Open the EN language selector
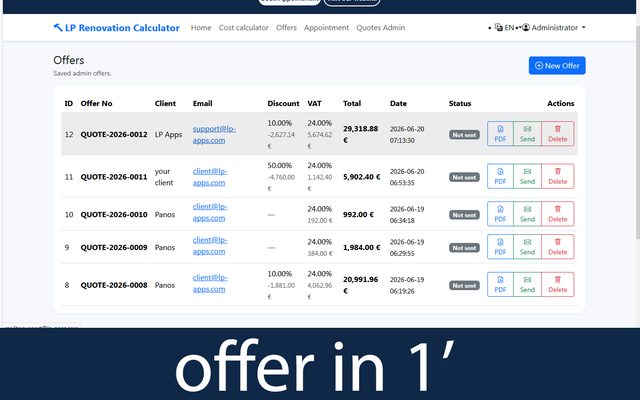The height and width of the screenshot is (400, 640). click(x=504, y=28)
